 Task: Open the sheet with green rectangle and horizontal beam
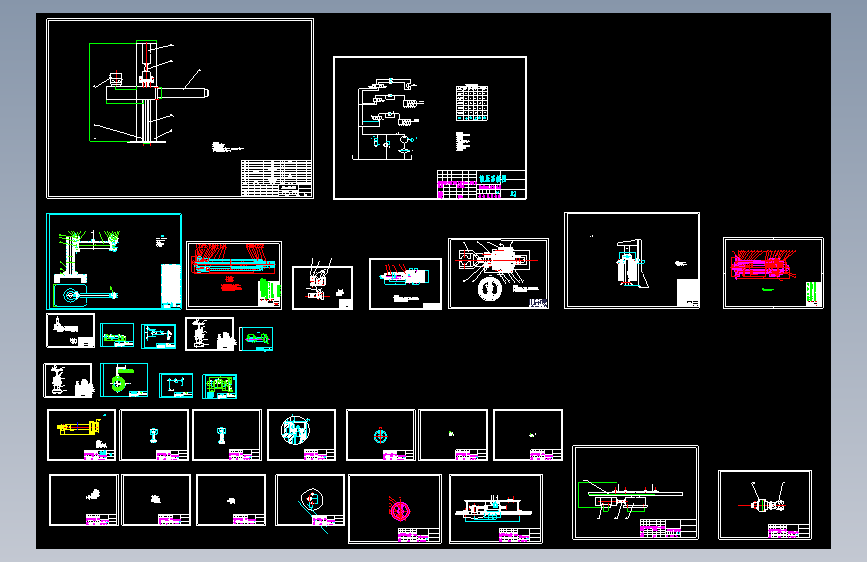[x=635, y=492]
